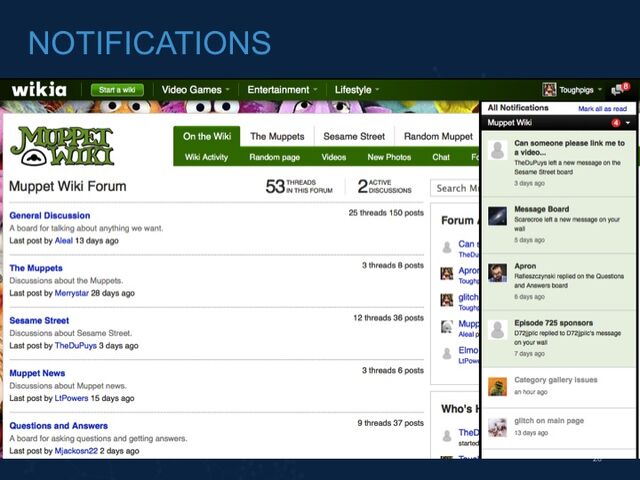The image size is (640, 480).
Task: Click avatar in glitch on main page notification
Action: 498,427
